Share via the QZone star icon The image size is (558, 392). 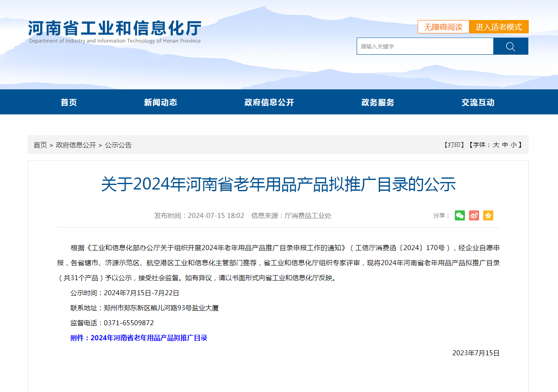click(488, 215)
